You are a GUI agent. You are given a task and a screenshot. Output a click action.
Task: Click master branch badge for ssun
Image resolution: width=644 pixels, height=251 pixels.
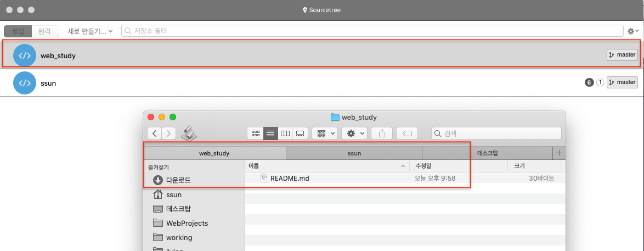pyautogui.click(x=622, y=82)
